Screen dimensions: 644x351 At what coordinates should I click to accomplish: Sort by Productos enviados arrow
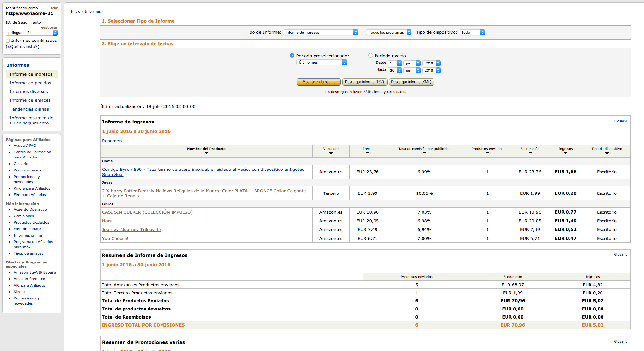487,153
